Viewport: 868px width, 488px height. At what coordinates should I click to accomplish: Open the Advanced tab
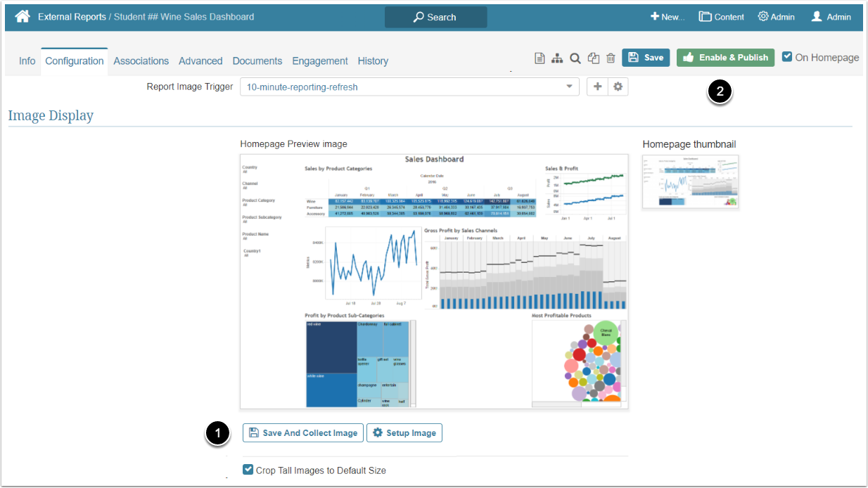click(x=200, y=61)
